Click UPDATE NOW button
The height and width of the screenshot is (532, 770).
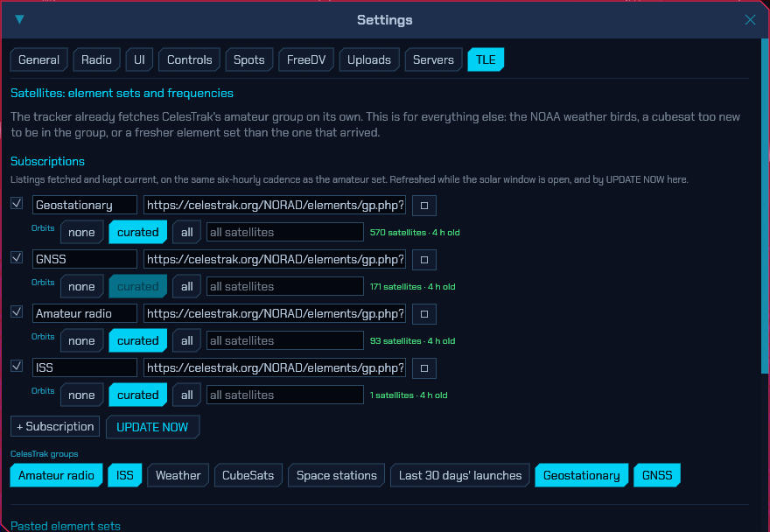[x=152, y=427]
